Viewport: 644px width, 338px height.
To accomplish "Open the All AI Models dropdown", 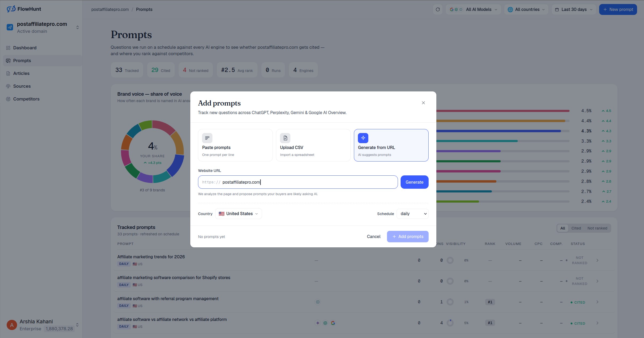I will coord(473,9).
